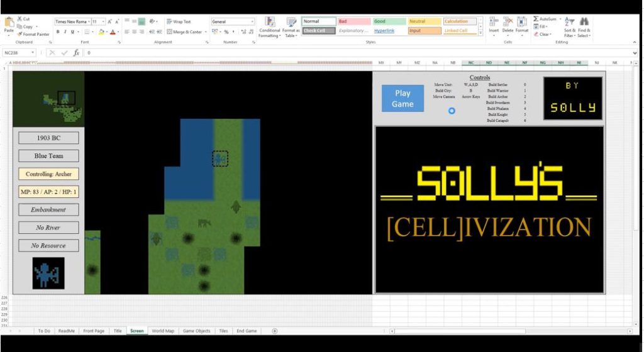This screenshot has width=644, height=352.
Task: Decrease the cell indent
Action: tap(152, 32)
